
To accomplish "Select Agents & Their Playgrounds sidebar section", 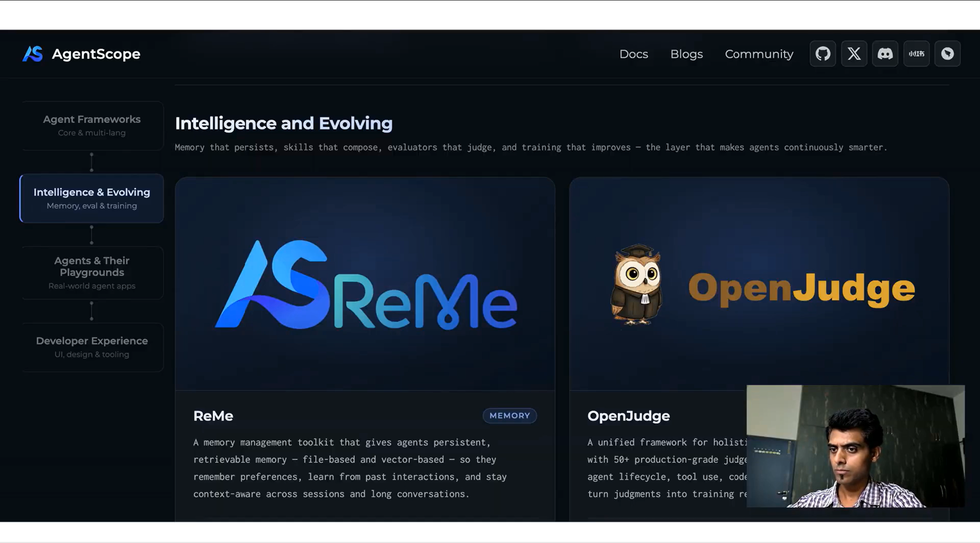I will 92,273.
